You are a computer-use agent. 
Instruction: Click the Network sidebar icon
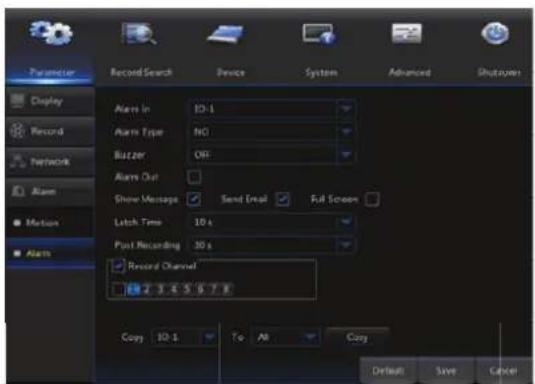17,161
